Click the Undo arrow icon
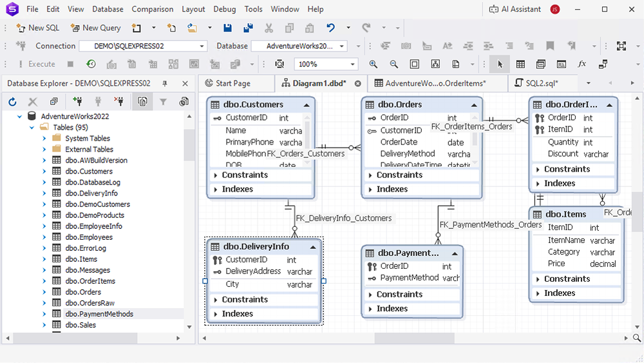 (x=330, y=28)
